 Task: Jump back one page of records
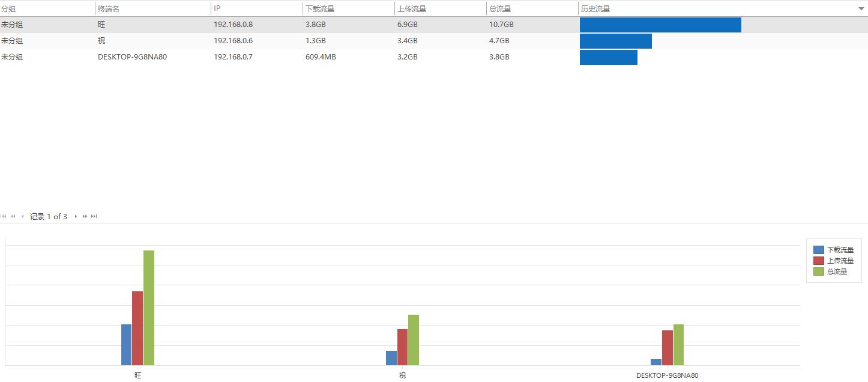[13, 216]
